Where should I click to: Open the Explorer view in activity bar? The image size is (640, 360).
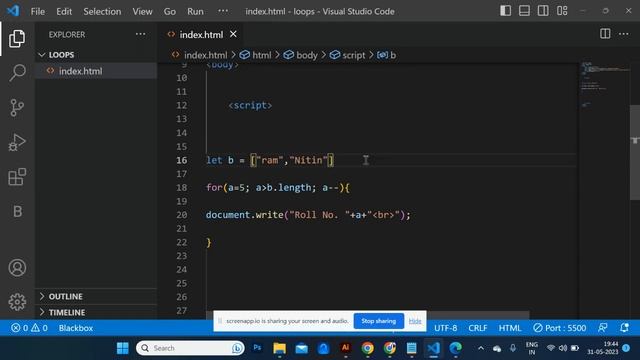click(17, 38)
